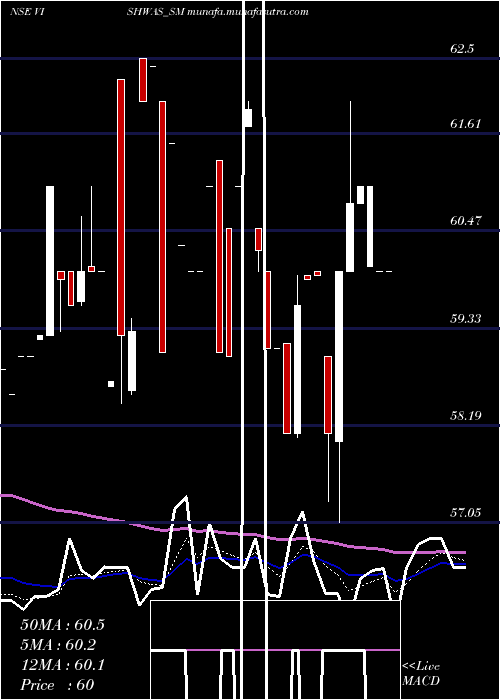Viewport: 500px width, 700px height.
Task: Click the 60.47 price level label
Action: click(466, 221)
